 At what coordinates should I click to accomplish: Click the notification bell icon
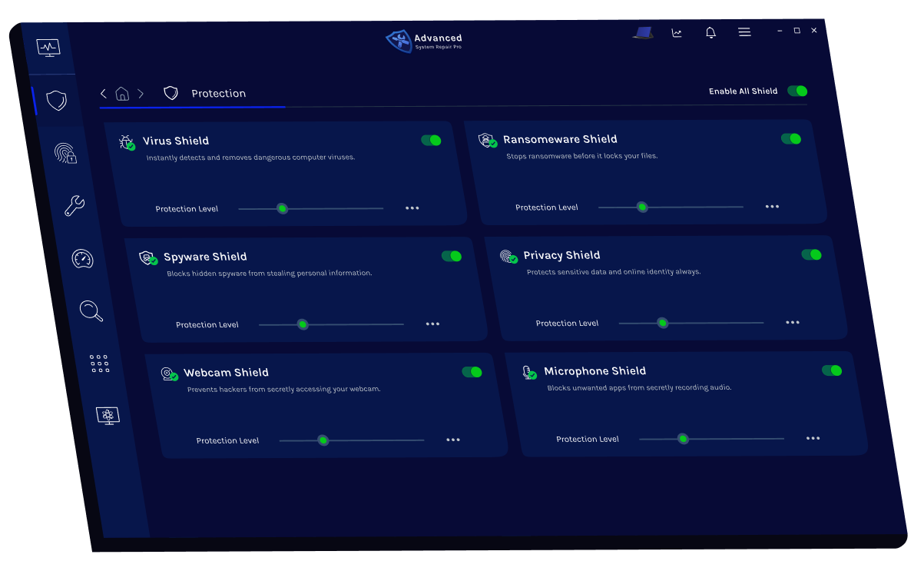click(x=710, y=32)
